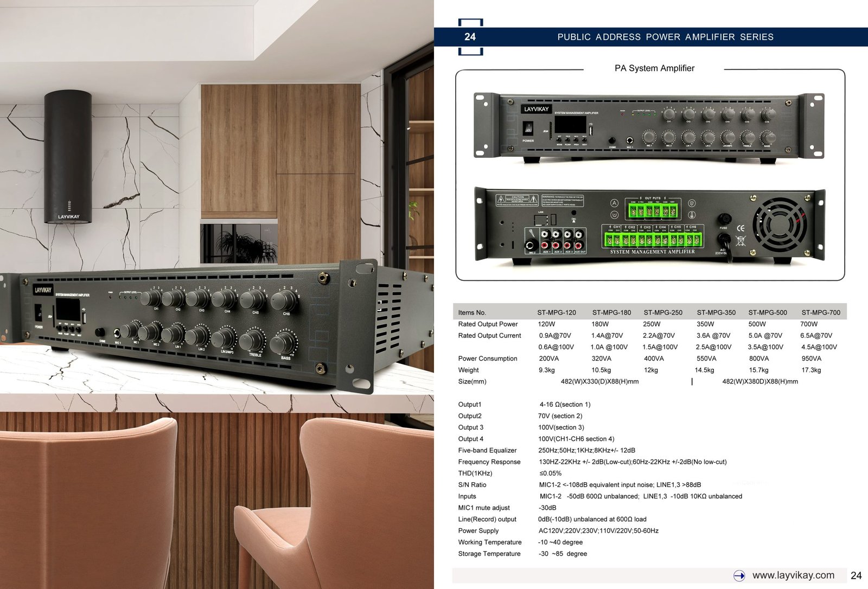Click the crossed-out bin icon on rear panel

click(x=741, y=241)
